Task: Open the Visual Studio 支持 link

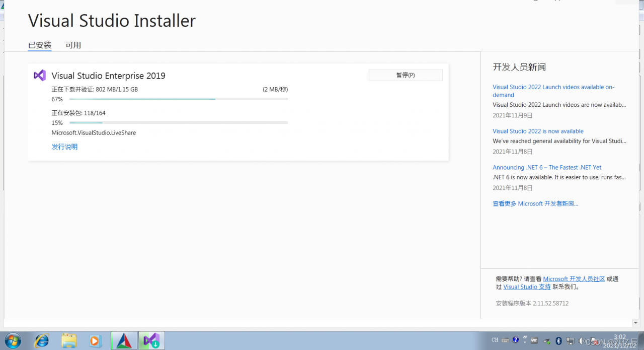Action: pos(527,287)
